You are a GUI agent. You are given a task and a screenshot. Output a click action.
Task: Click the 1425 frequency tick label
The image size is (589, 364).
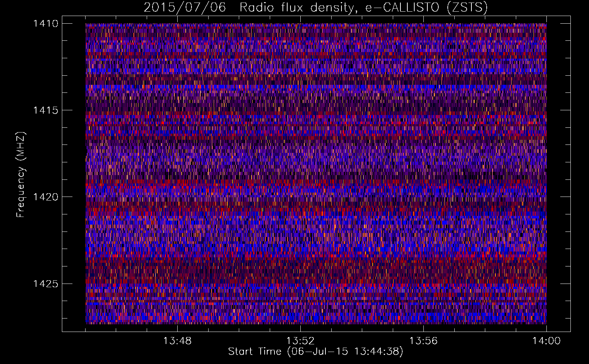46,284
